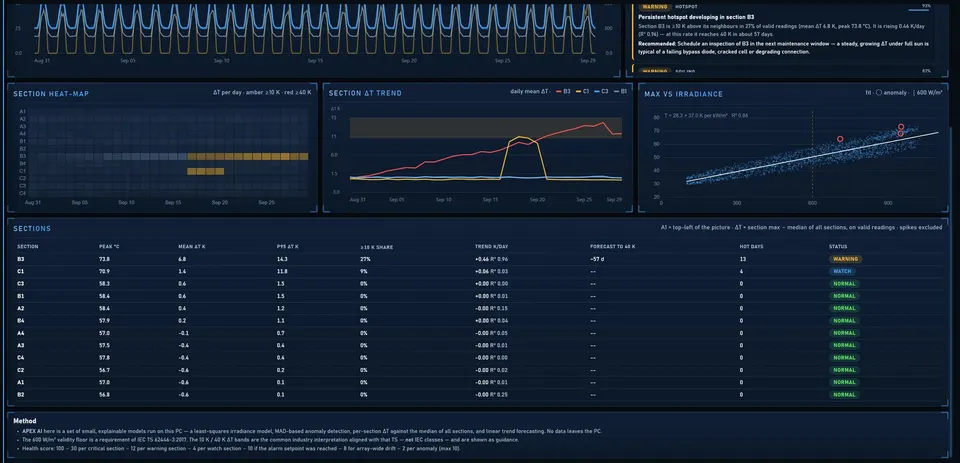Viewport: 960px width, 463px height.
Task: Click the 27% share value in row B3
Action: click(366, 259)
